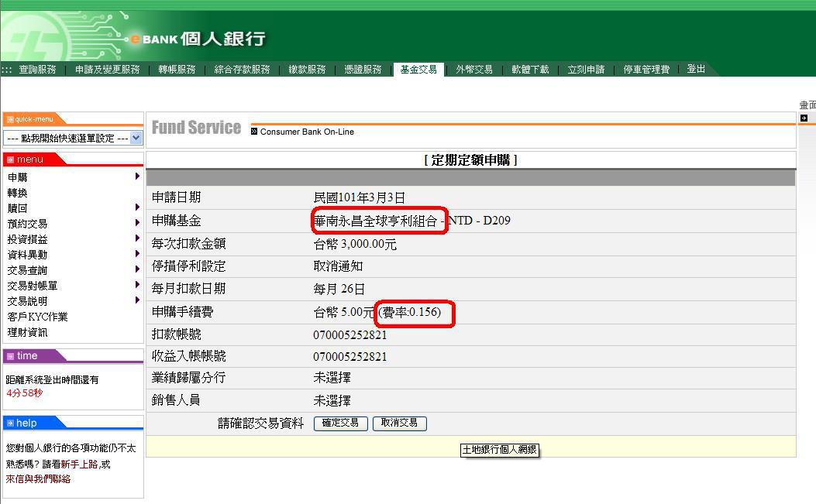This screenshot has height=504, width=816.
Task: Open the 軟體下載 menu
Action: coord(530,69)
